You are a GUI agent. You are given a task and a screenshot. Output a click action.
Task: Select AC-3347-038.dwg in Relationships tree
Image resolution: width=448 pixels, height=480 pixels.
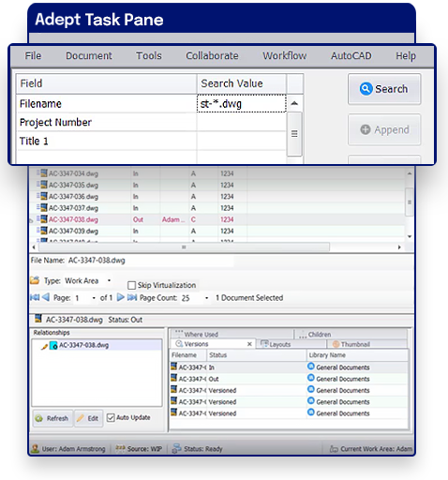click(x=83, y=345)
